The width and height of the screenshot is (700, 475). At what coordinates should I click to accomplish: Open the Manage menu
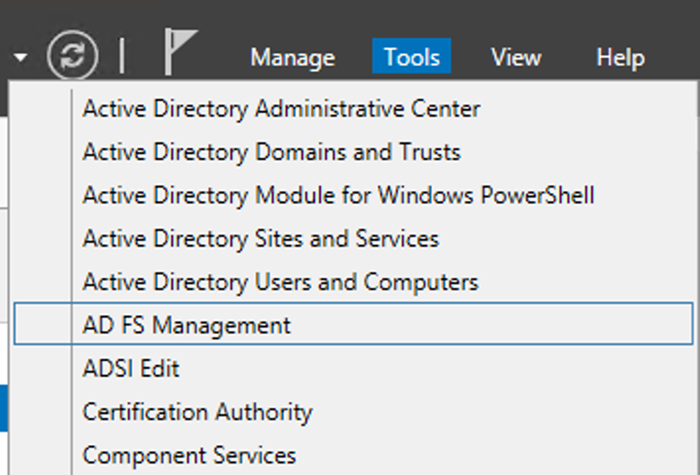[x=292, y=58]
